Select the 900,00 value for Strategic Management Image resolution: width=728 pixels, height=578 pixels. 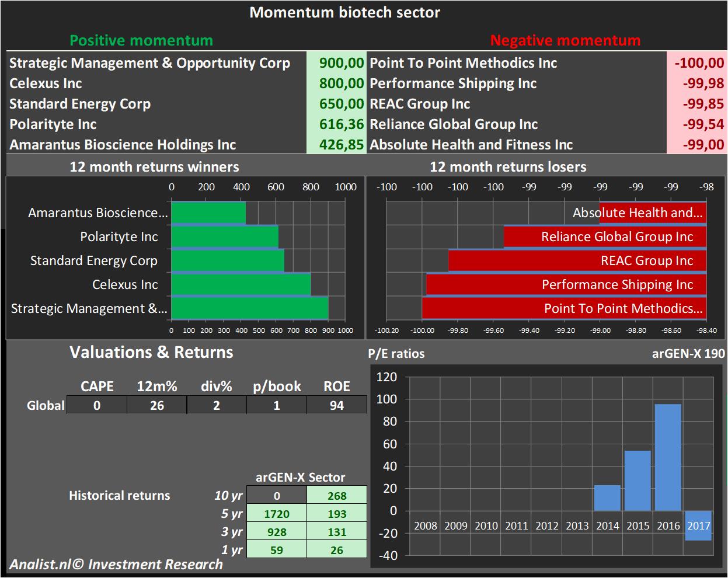click(342, 63)
